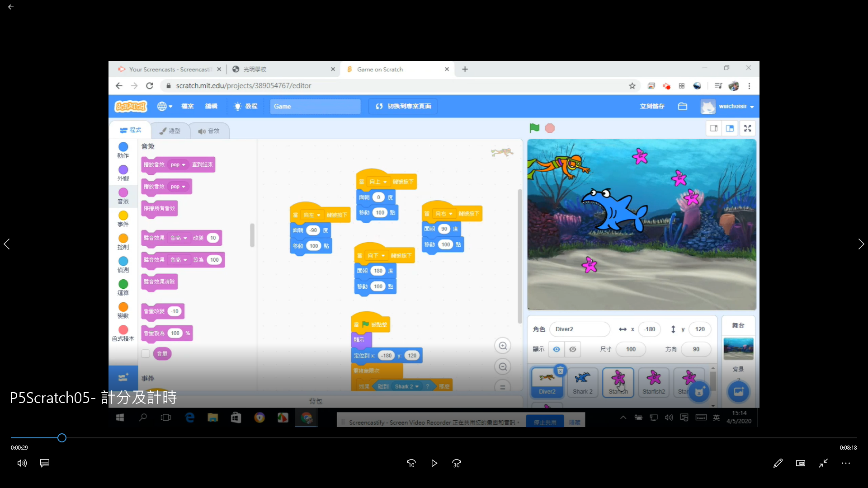The width and height of the screenshot is (868, 488).
Task: Click the green flag to start
Action: point(534,128)
